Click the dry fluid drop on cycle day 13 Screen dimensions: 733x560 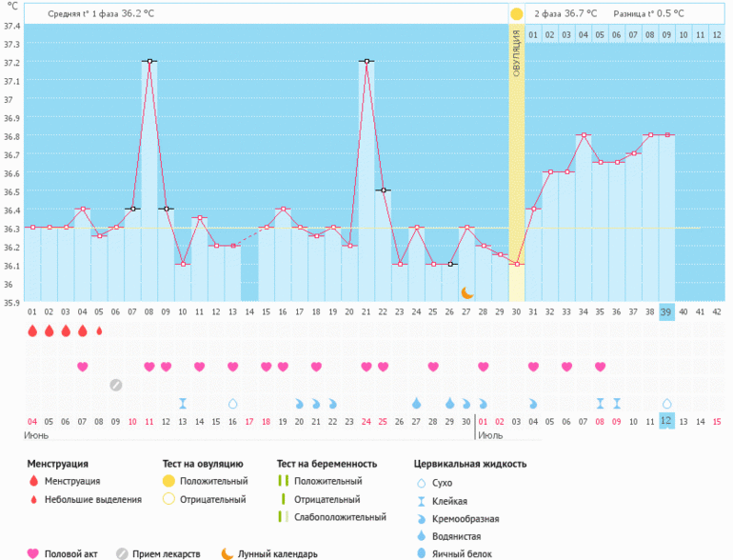[x=232, y=403]
